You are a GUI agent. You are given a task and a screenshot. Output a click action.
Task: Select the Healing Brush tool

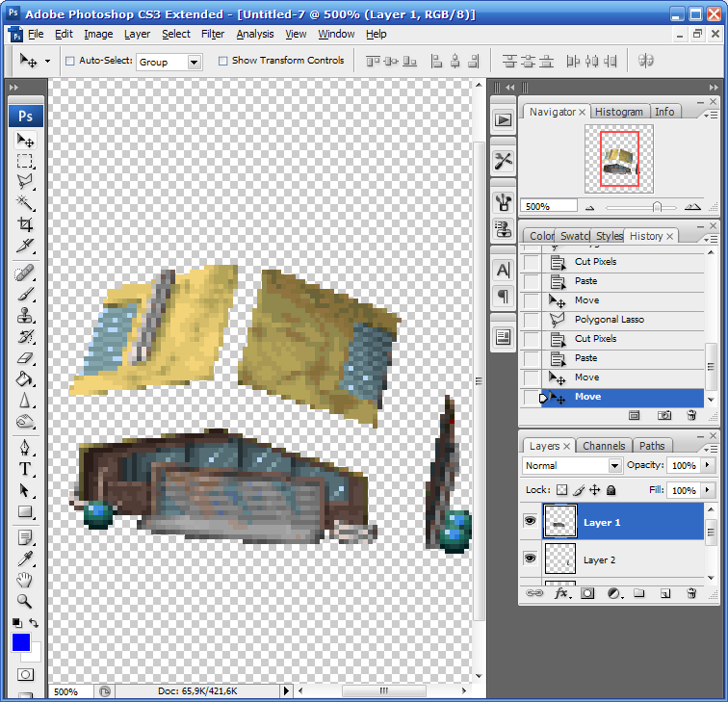25,273
